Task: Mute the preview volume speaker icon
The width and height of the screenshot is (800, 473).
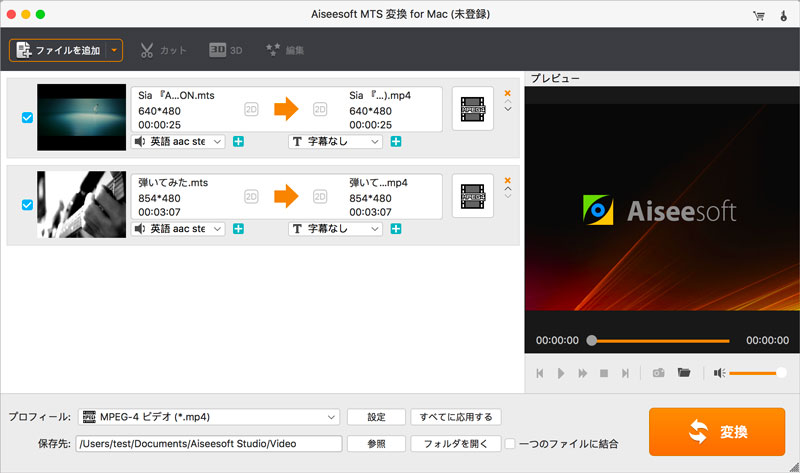Action: coord(719,373)
